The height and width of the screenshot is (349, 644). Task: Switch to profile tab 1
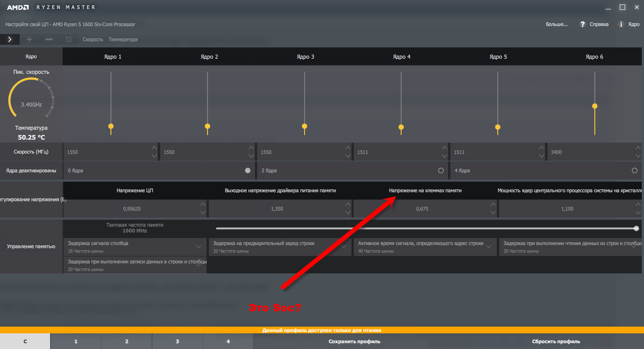(76, 341)
